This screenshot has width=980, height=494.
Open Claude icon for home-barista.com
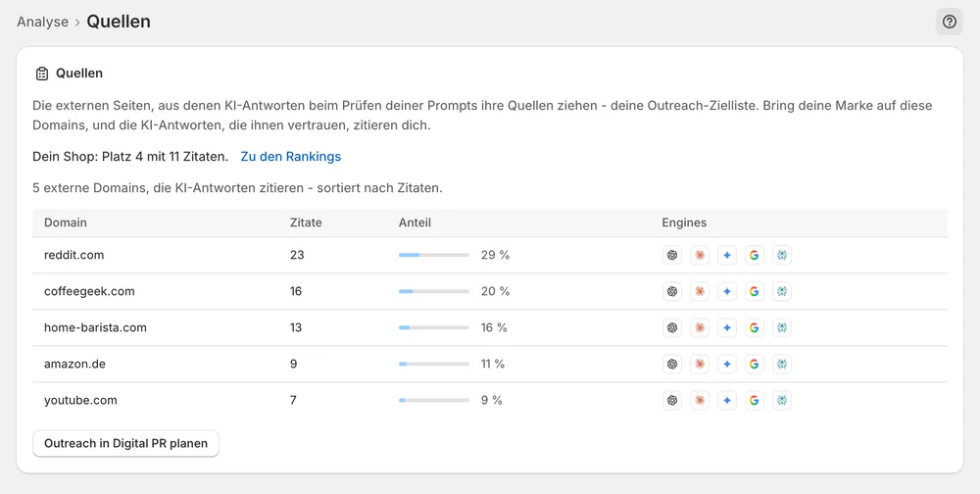coord(700,327)
